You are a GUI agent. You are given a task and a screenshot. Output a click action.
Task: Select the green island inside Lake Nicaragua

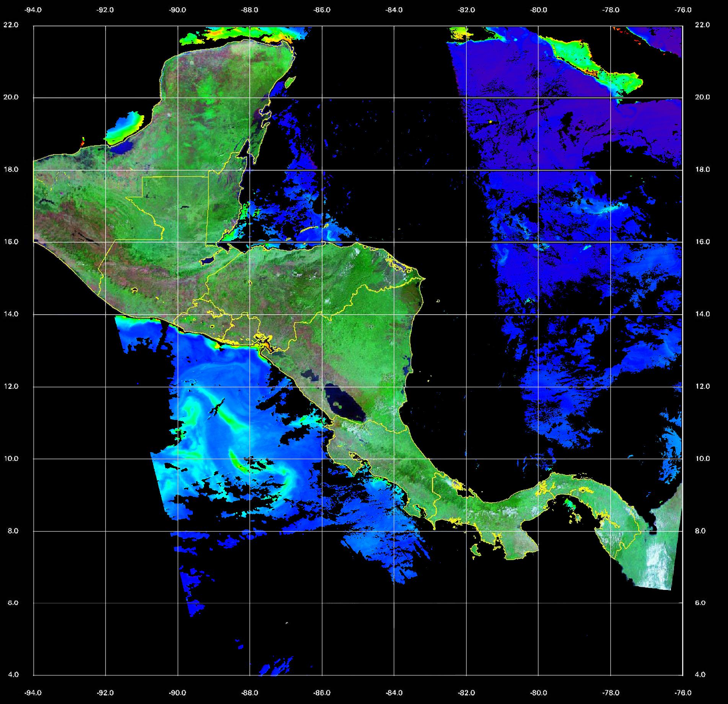(x=338, y=404)
